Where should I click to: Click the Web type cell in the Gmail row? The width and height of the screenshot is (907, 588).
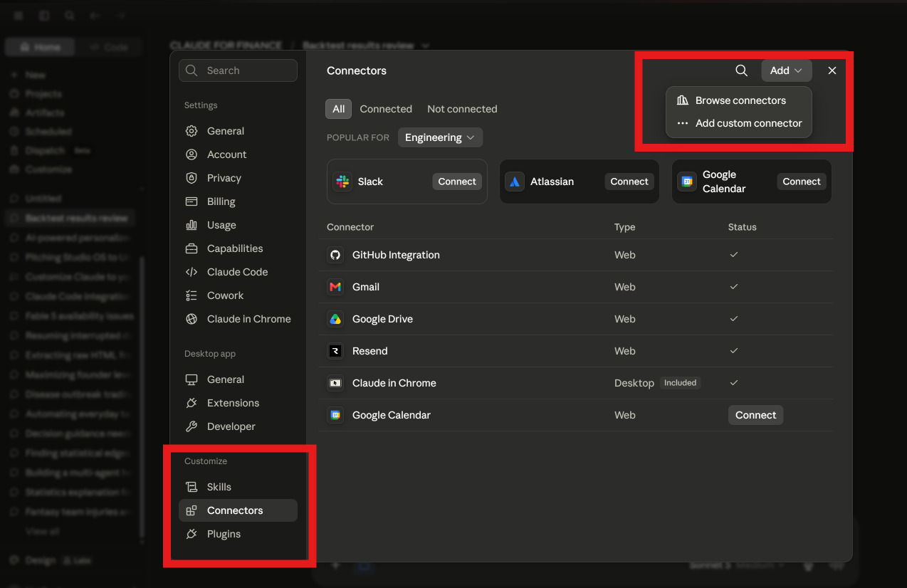(624, 287)
